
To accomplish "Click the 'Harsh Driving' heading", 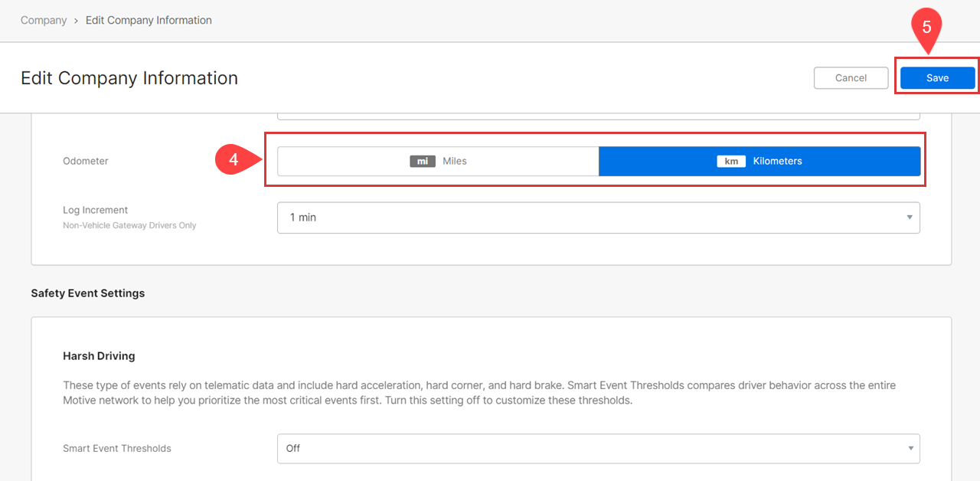I will [99, 356].
